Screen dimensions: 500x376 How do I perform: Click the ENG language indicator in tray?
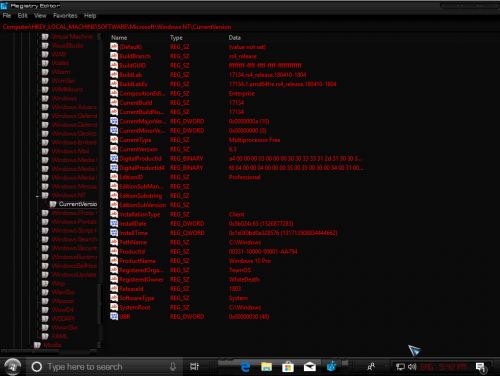[427, 367]
